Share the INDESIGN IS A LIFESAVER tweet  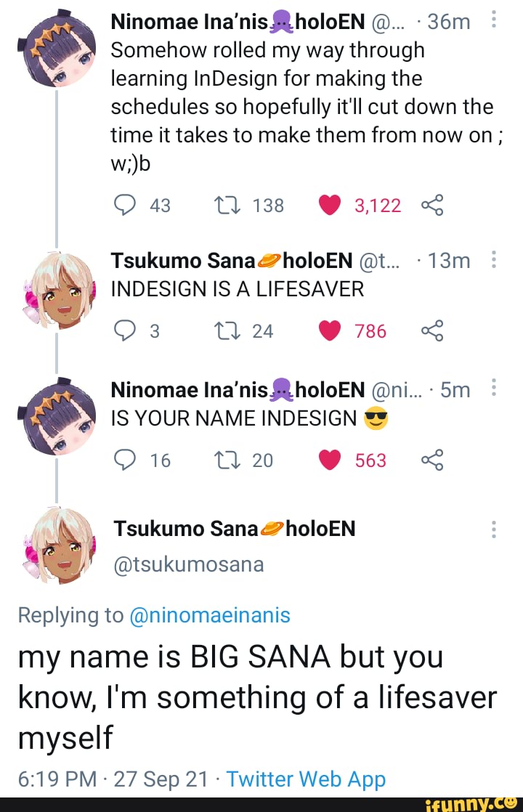coord(431,331)
